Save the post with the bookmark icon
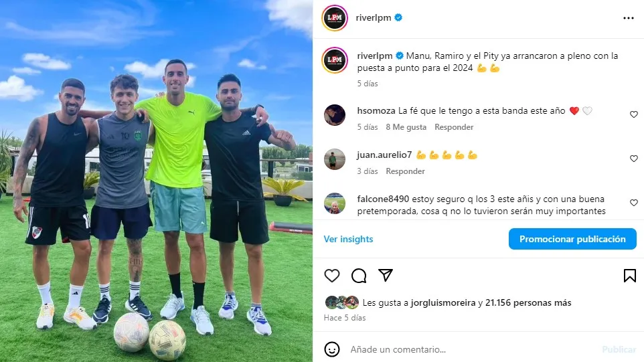644x362 pixels. pyautogui.click(x=630, y=276)
